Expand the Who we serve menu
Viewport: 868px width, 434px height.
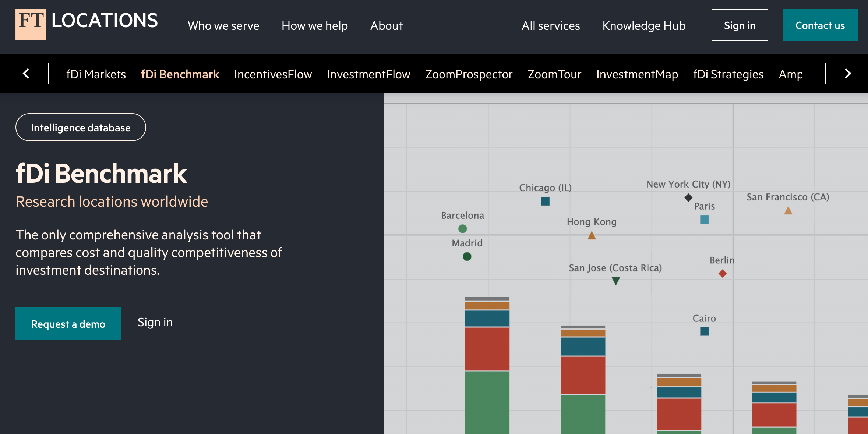click(223, 26)
